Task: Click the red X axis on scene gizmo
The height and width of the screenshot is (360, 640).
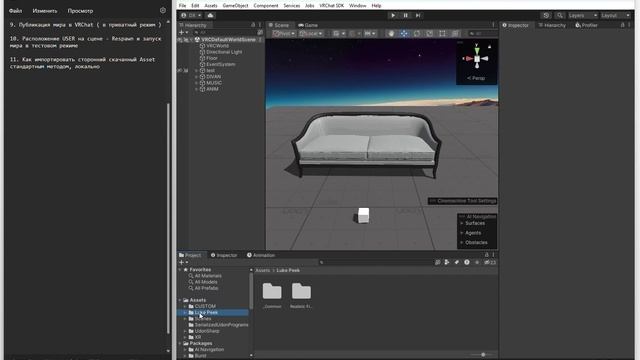Action: tap(468, 59)
